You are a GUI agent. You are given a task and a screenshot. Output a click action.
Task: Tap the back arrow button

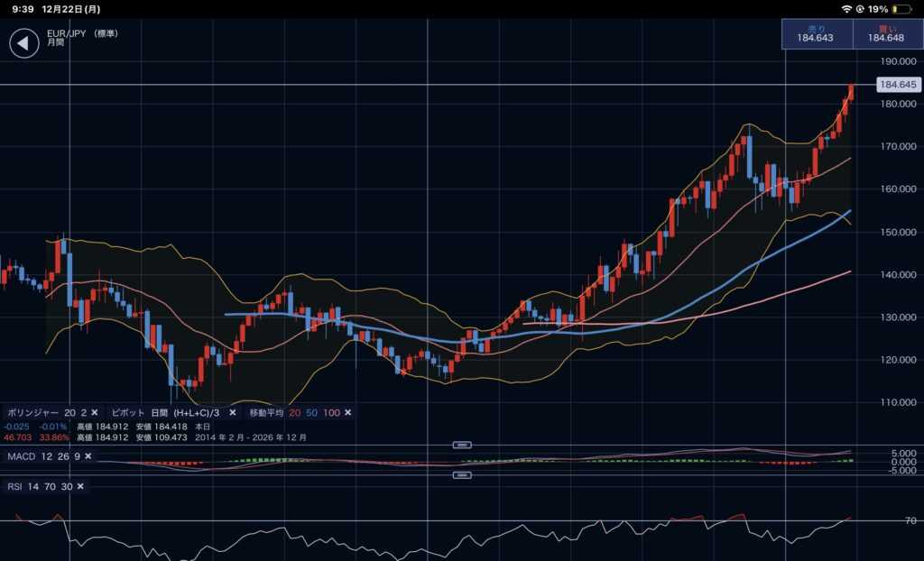click(24, 44)
